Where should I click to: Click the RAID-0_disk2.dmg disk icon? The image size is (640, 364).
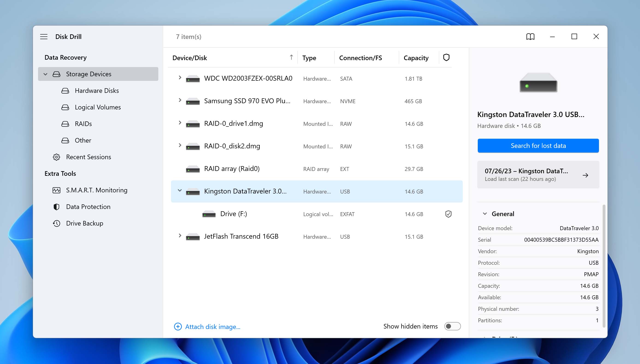193,146
